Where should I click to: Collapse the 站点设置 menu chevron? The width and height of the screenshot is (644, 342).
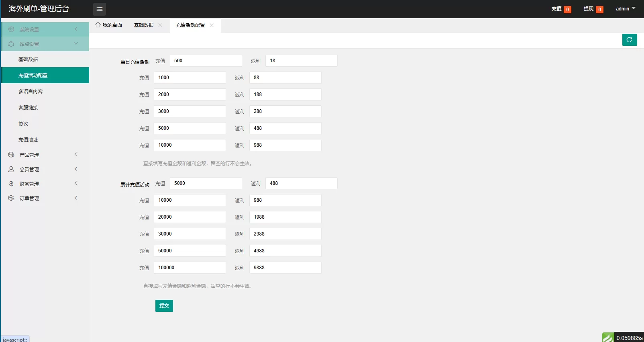pyautogui.click(x=76, y=43)
